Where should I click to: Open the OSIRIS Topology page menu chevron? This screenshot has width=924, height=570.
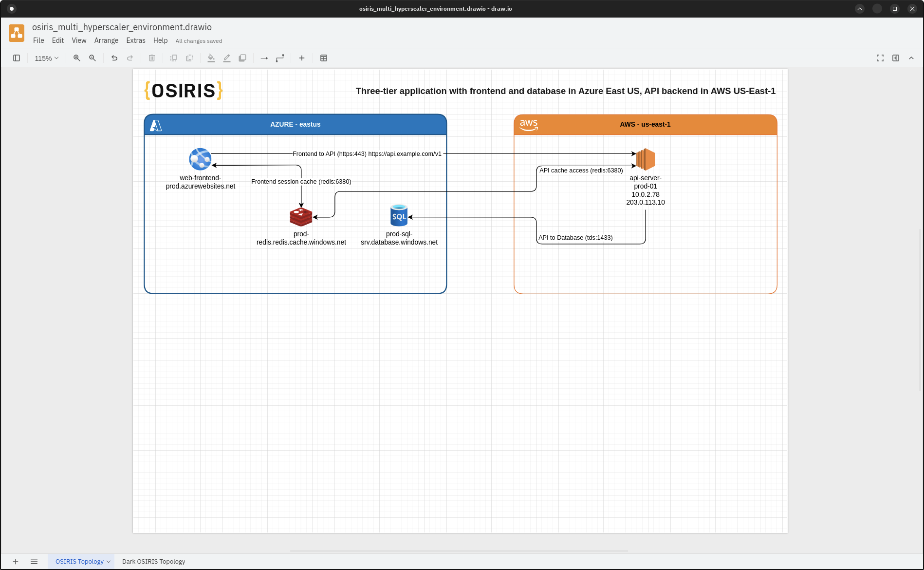pyautogui.click(x=109, y=561)
